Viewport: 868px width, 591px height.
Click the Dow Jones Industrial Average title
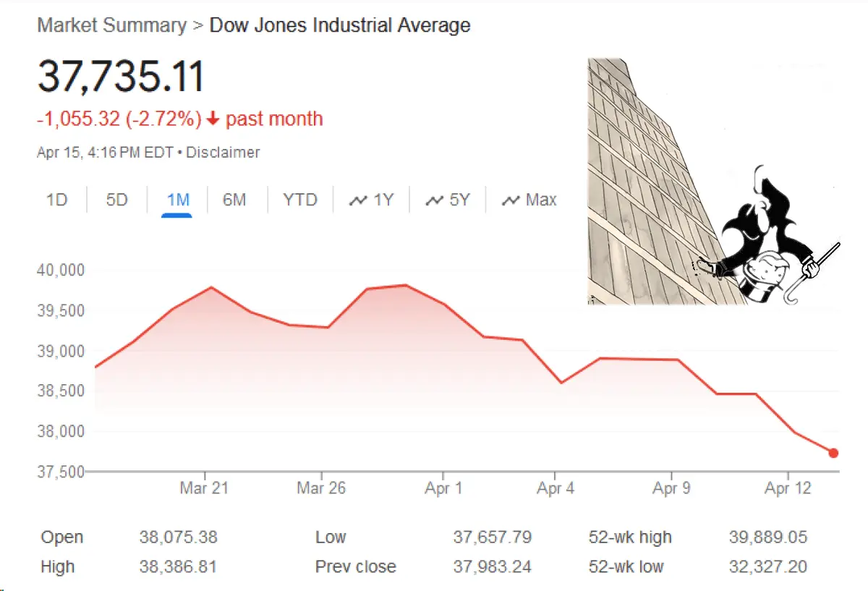(340, 25)
